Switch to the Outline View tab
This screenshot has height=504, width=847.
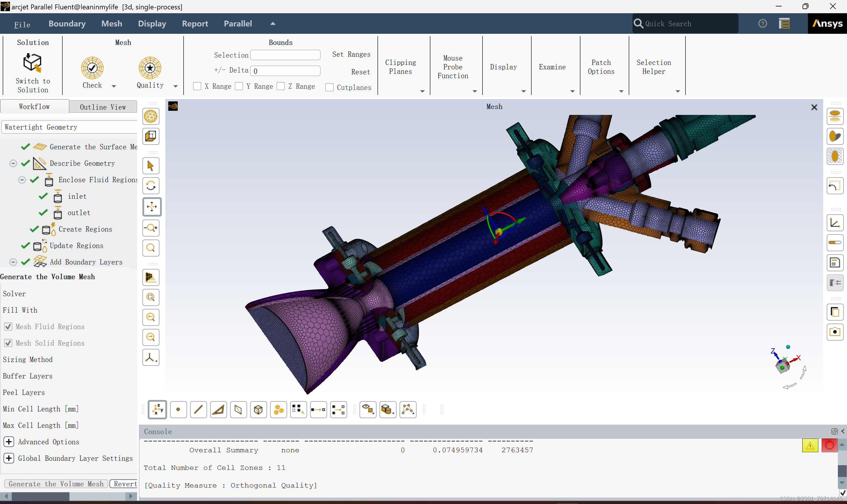103,107
